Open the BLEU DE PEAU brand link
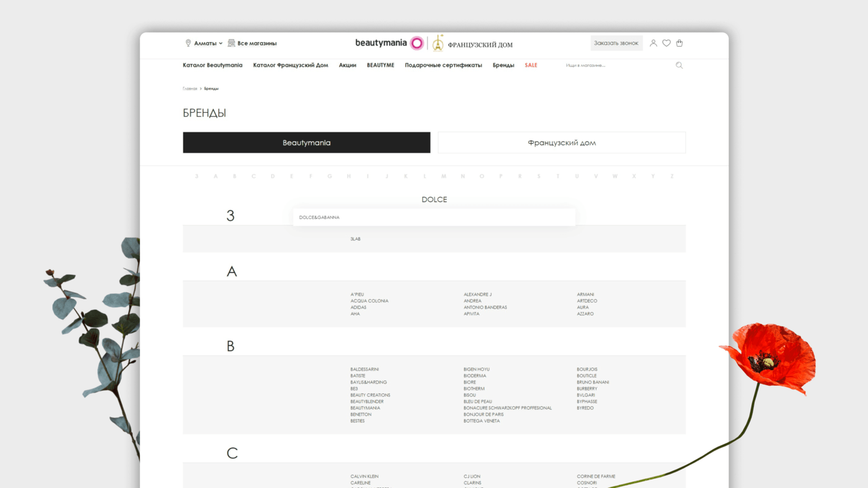868x488 pixels. pos(478,402)
